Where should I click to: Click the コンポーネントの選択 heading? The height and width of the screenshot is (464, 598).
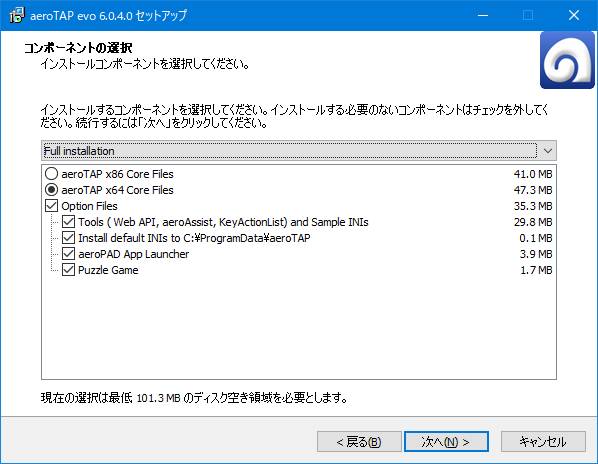pyautogui.click(x=78, y=48)
